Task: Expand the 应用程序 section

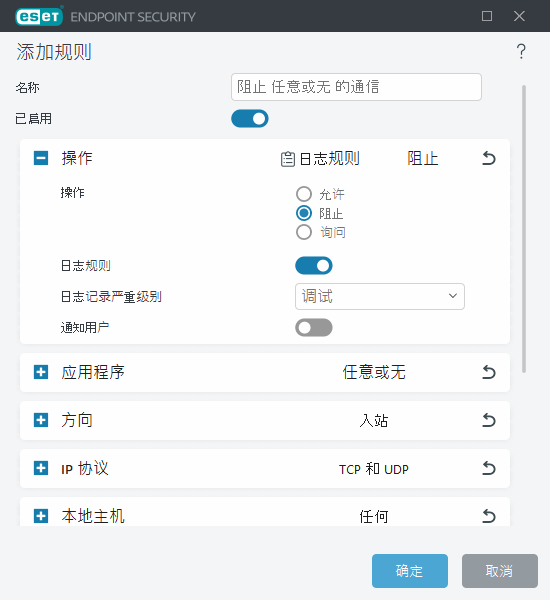Action: [x=41, y=372]
